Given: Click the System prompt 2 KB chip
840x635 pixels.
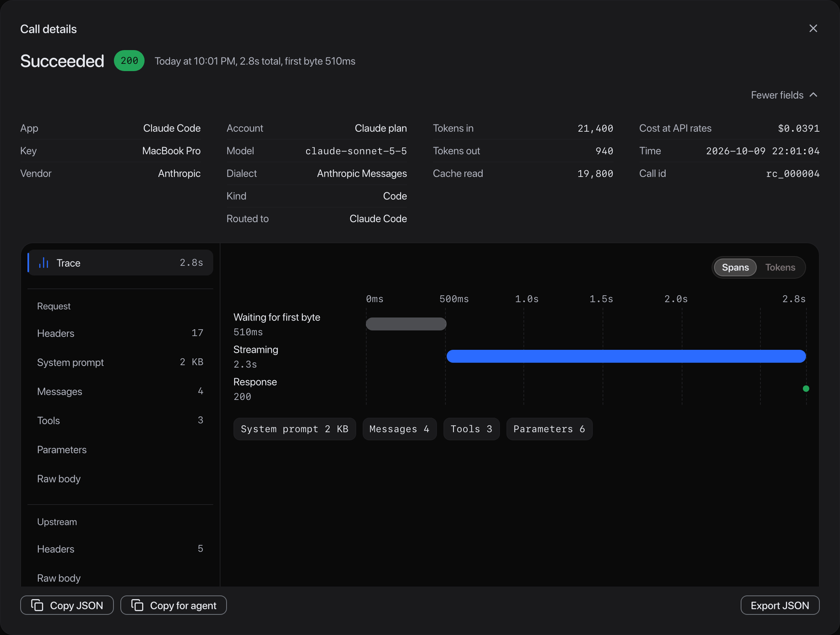Looking at the screenshot, I should click(295, 429).
